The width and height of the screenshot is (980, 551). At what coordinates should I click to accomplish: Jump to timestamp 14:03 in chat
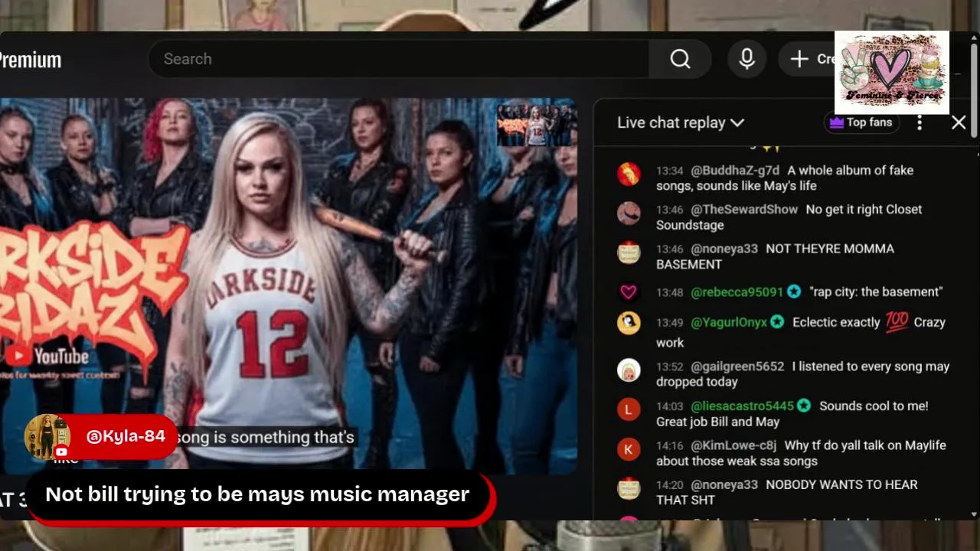(x=669, y=406)
